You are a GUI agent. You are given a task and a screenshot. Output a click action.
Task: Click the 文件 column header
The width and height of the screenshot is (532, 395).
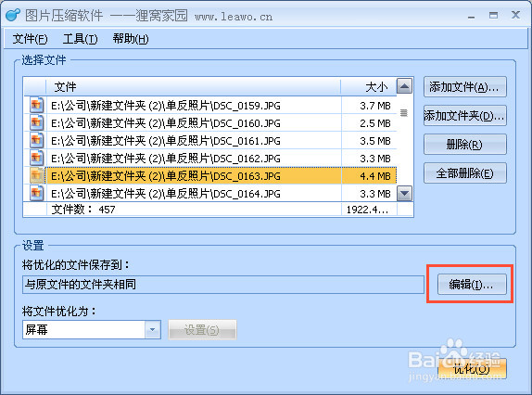point(194,87)
